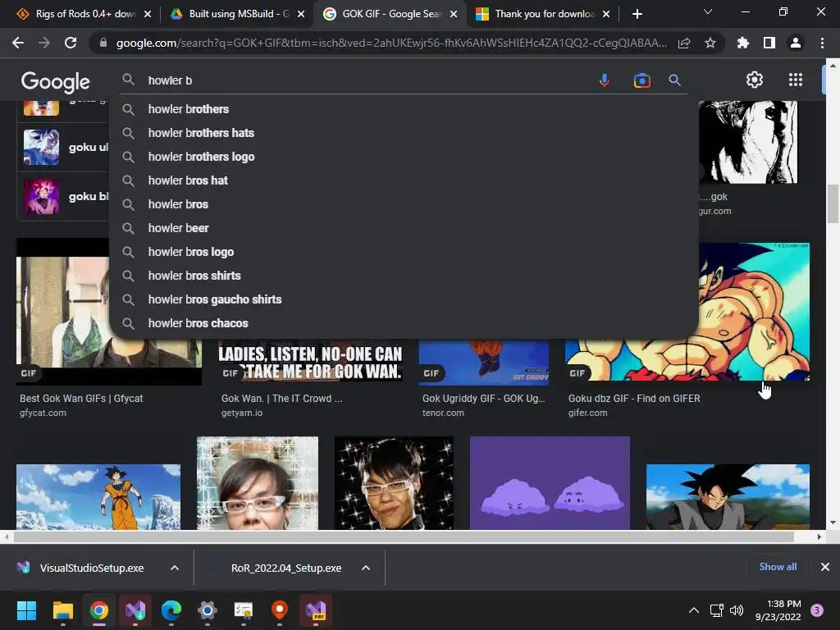Open Chrome three-dot menu

(x=822, y=43)
